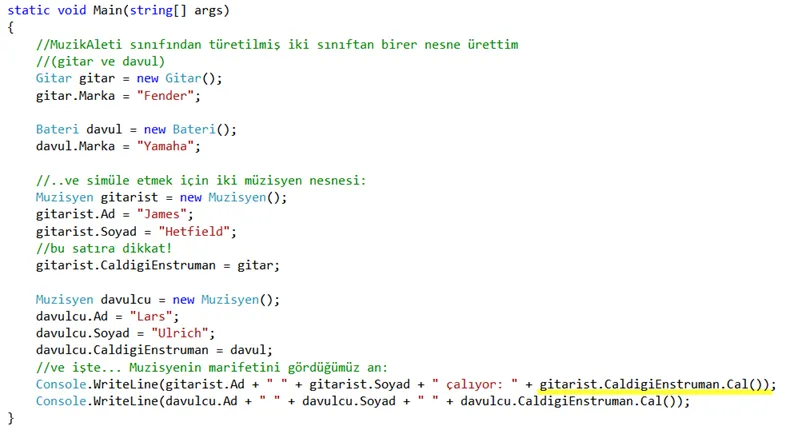The height and width of the screenshot is (430, 790).
Task: Click the "Lars" string value
Action: pyautogui.click(x=151, y=317)
